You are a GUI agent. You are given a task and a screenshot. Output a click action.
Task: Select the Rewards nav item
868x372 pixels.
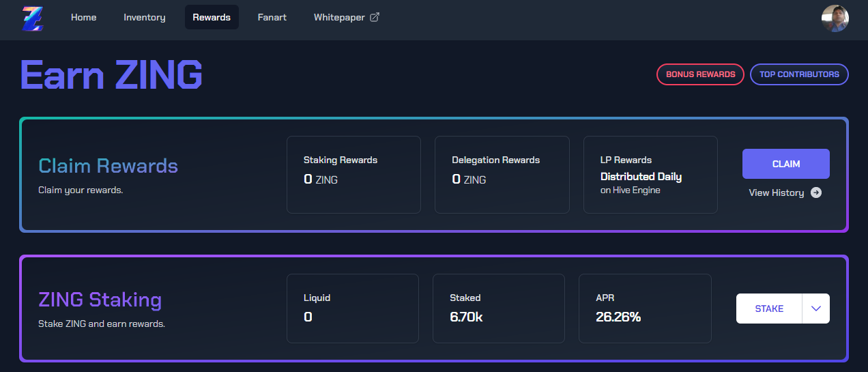pyautogui.click(x=212, y=17)
